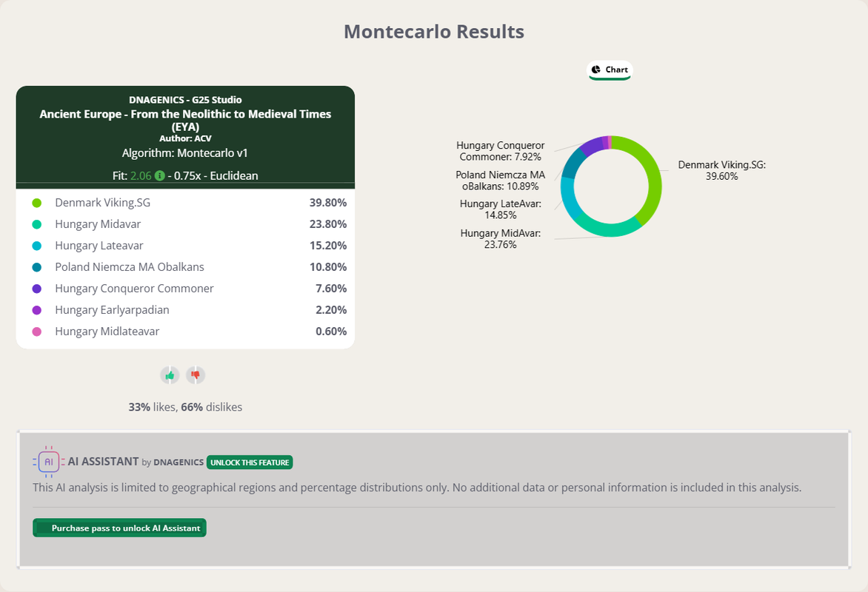Click the 39.80% value in the table
The height and width of the screenshot is (592, 868).
[x=327, y=203]
